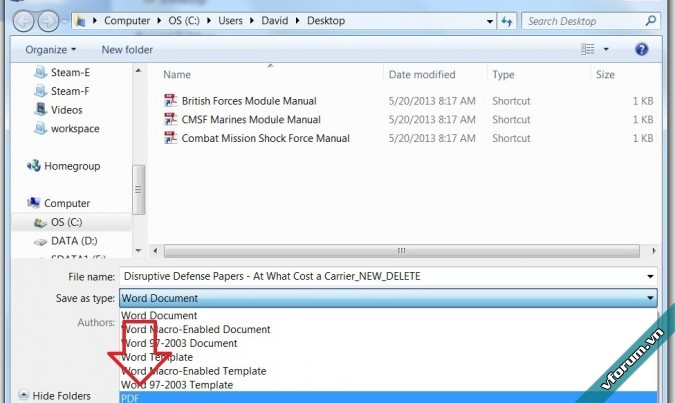Open the view options dropdown arrow

tap(606, 49)
